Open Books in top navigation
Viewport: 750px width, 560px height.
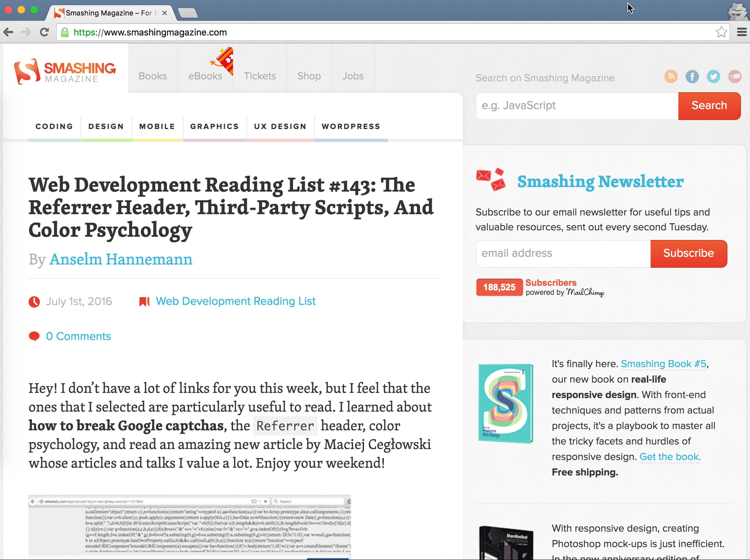pos(152,76)
